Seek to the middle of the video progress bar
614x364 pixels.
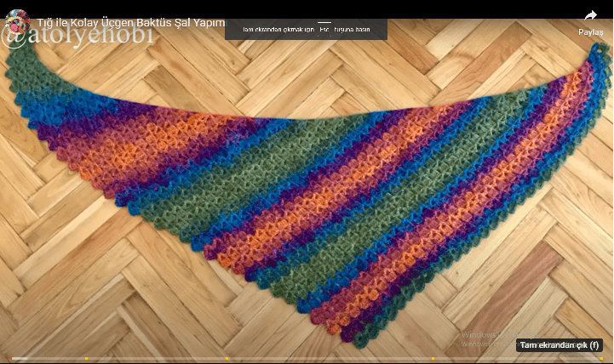tap(307, 358)
